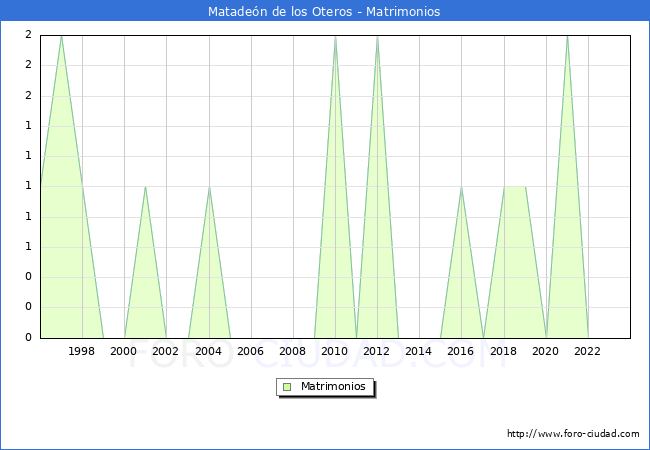Click the chart title Matadeón de los Oteros
The height and width of the screenshot is (450, 650).
(x=324, y=12)
